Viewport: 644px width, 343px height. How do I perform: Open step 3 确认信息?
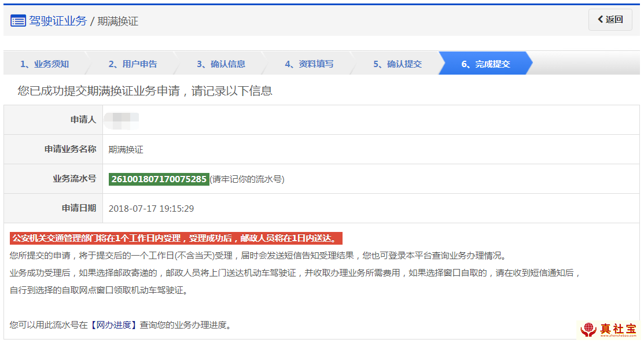point(220,64)
